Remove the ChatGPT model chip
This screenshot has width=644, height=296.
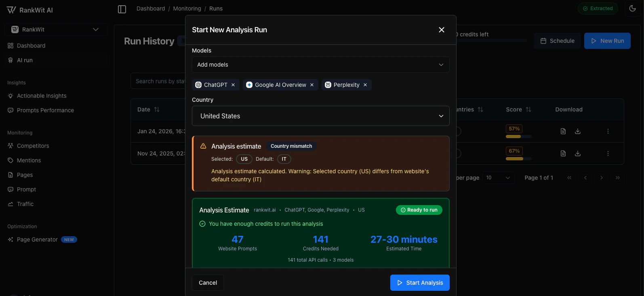[233, 85]
